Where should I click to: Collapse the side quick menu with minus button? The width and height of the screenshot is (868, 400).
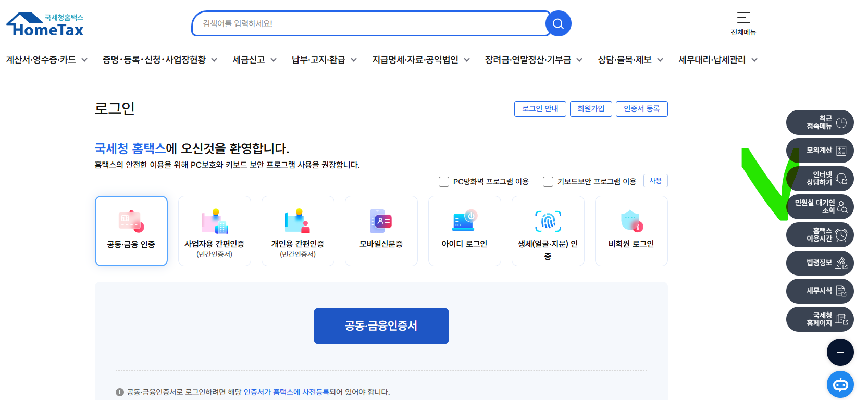[x=840, y=352]
